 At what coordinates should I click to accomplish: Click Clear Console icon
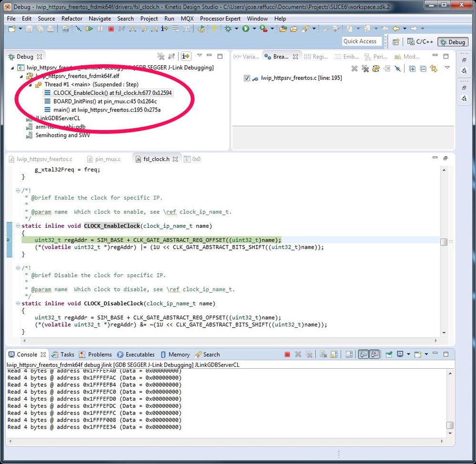pos(324,354)
